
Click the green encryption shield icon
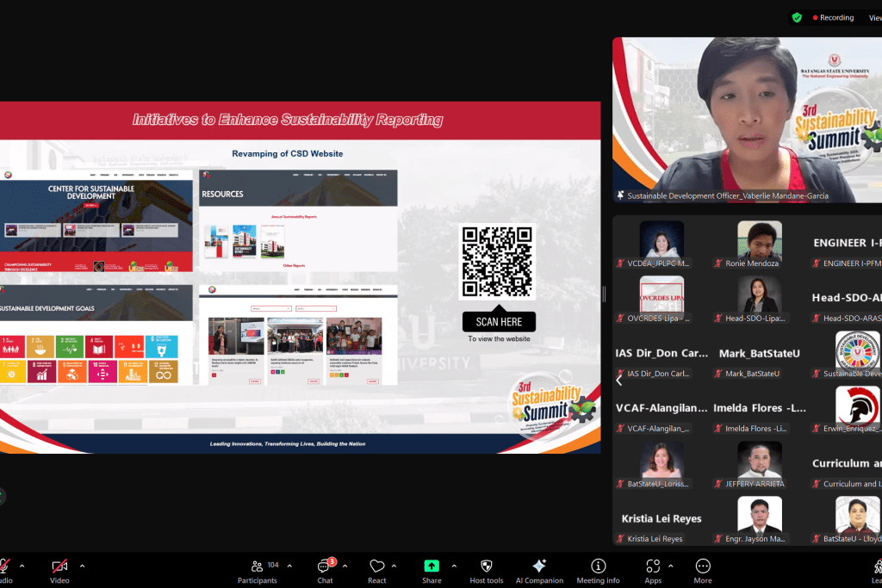tap(797, 17)
